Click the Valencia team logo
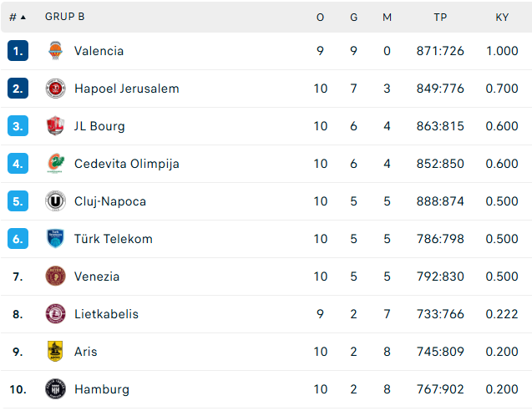The image size is (532, 411). (55, 51)
